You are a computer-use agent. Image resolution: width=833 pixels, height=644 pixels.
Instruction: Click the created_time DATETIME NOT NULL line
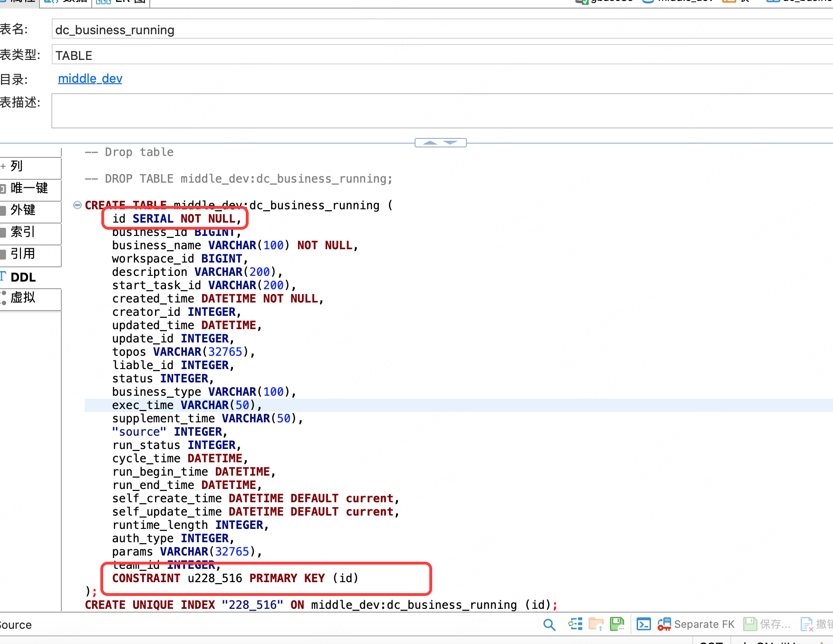coord(218,299)
